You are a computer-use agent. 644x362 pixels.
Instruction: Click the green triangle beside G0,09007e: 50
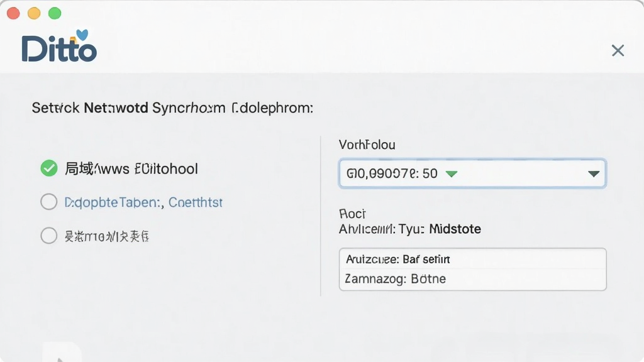pyautogui.click(x=452, y=174)
